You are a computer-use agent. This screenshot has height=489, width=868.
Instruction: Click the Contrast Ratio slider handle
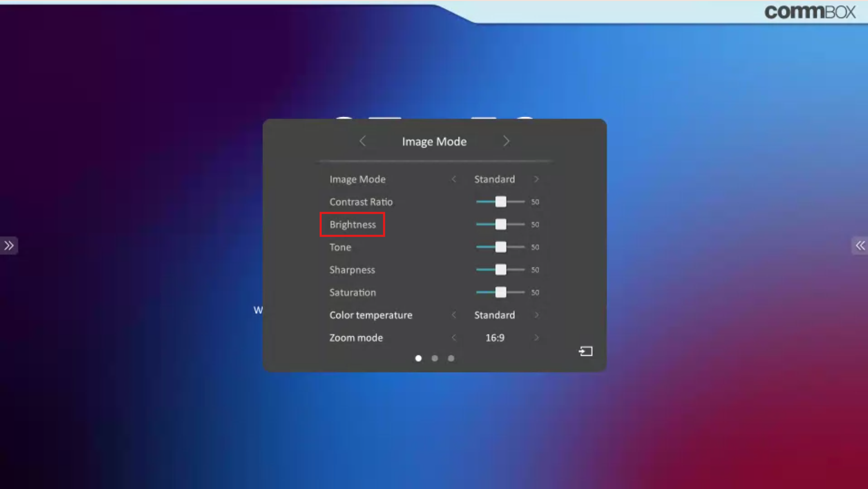pos(500,201)
